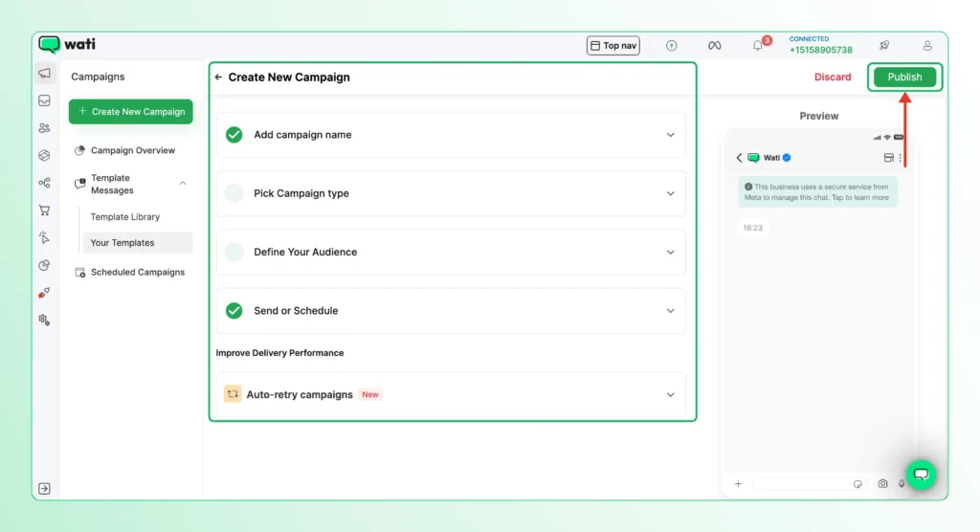Click the Wati contact name in preview

771,158
